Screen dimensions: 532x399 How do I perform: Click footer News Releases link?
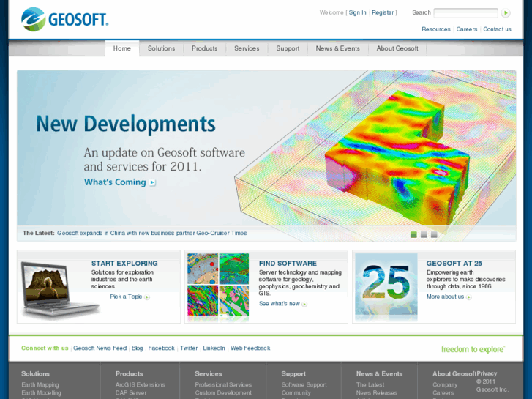[x=377, y=393]
